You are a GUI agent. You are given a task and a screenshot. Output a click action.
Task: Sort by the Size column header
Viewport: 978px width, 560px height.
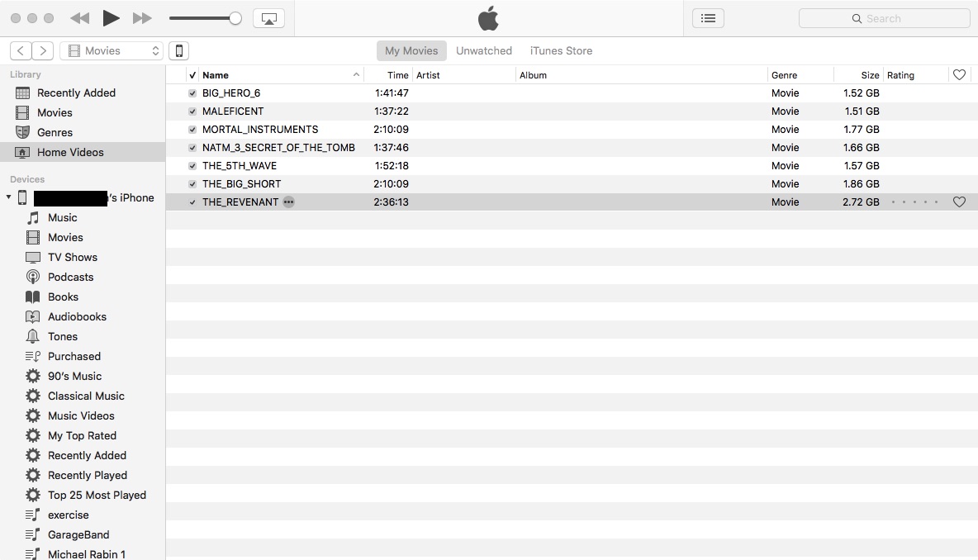(x=858, y=75)
